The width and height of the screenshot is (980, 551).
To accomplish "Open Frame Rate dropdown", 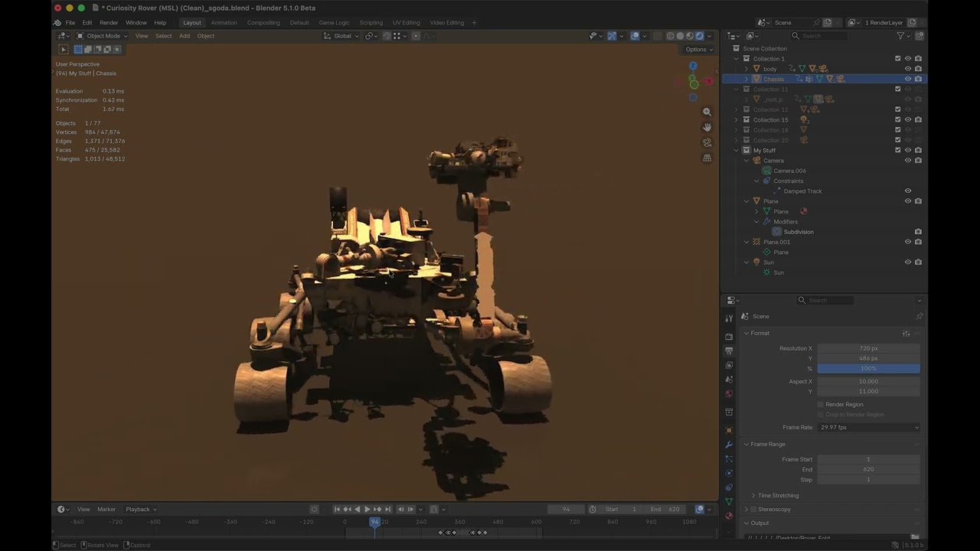I will [x=869, y=427].
